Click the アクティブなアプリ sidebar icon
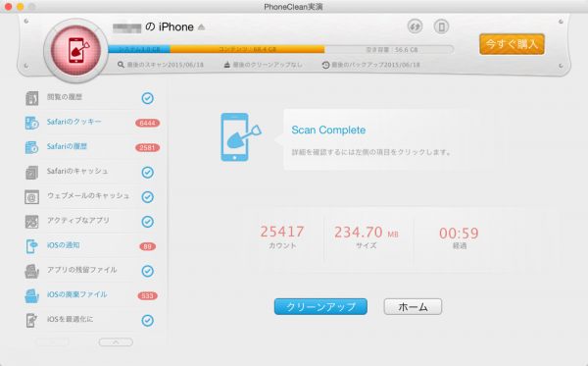588x366 pixels. click(x=32, y=222)
